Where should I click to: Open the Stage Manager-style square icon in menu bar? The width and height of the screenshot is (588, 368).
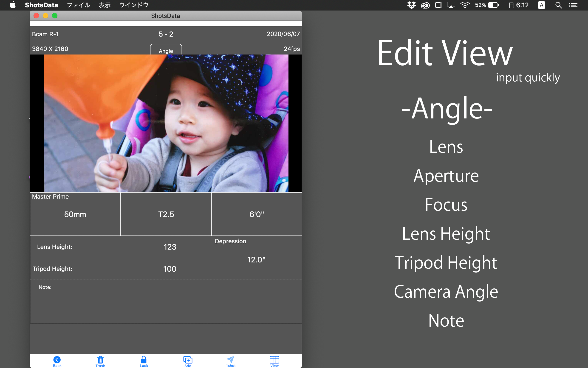pyautogui.click(x=438, y=5)
